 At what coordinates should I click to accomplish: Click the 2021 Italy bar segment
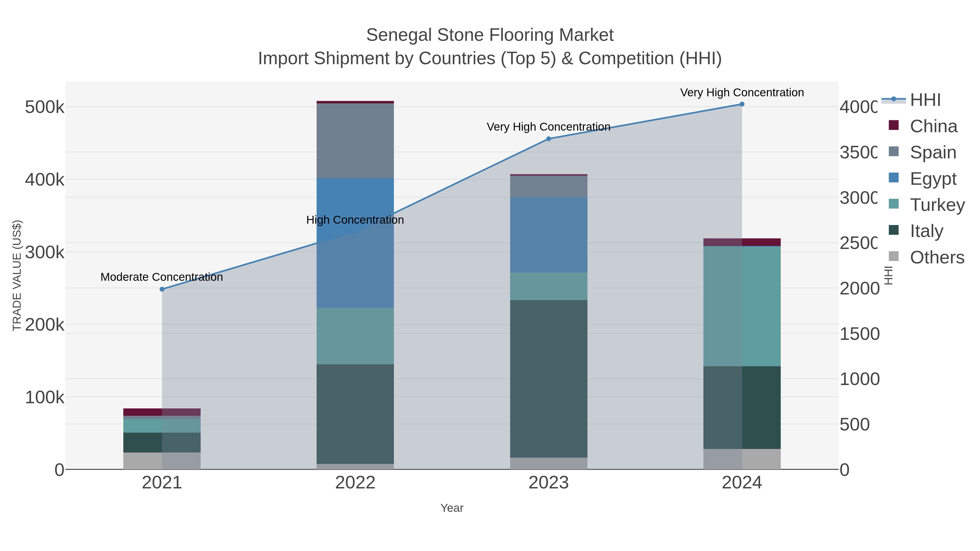coord(162,443)
